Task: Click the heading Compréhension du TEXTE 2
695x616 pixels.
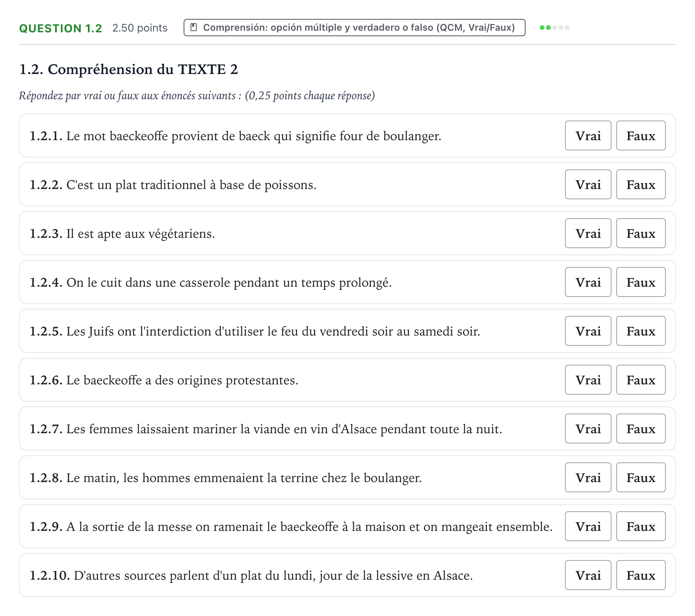Action: pyautogui.click(x=129, y=69)
